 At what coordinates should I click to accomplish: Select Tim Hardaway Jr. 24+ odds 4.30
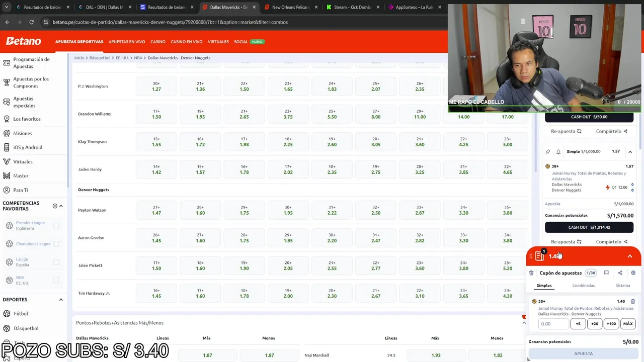[x=507, y=293]
